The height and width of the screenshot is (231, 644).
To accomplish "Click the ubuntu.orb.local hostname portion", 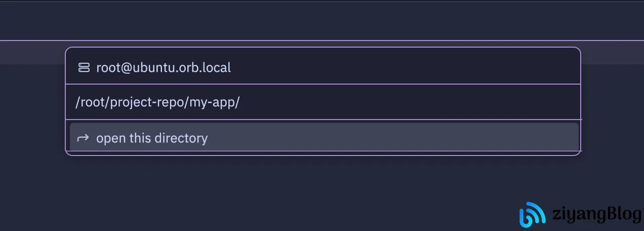I will 181,67.
